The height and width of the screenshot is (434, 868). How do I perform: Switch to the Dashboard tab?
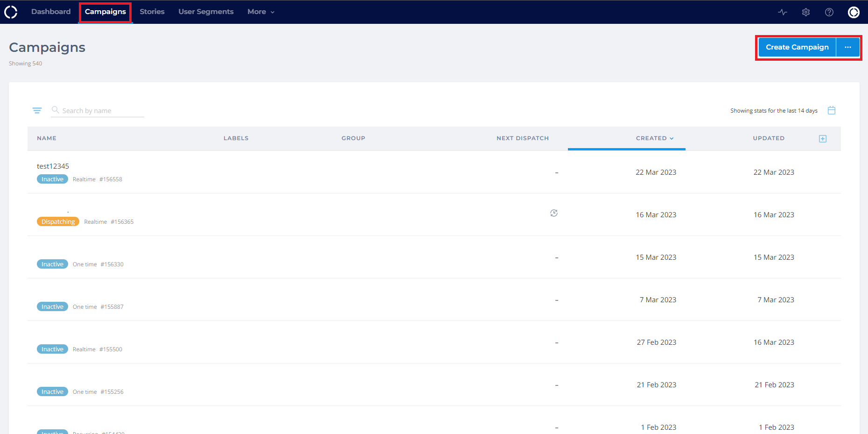51,12
